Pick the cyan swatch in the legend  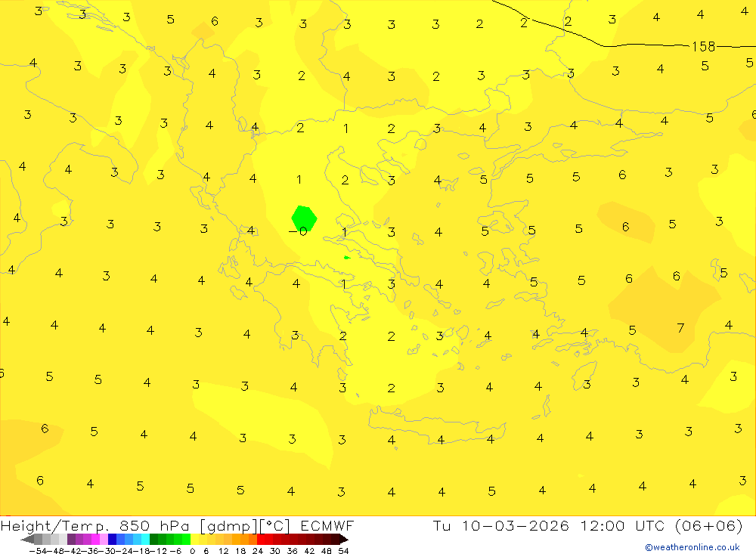pos(145,539)
